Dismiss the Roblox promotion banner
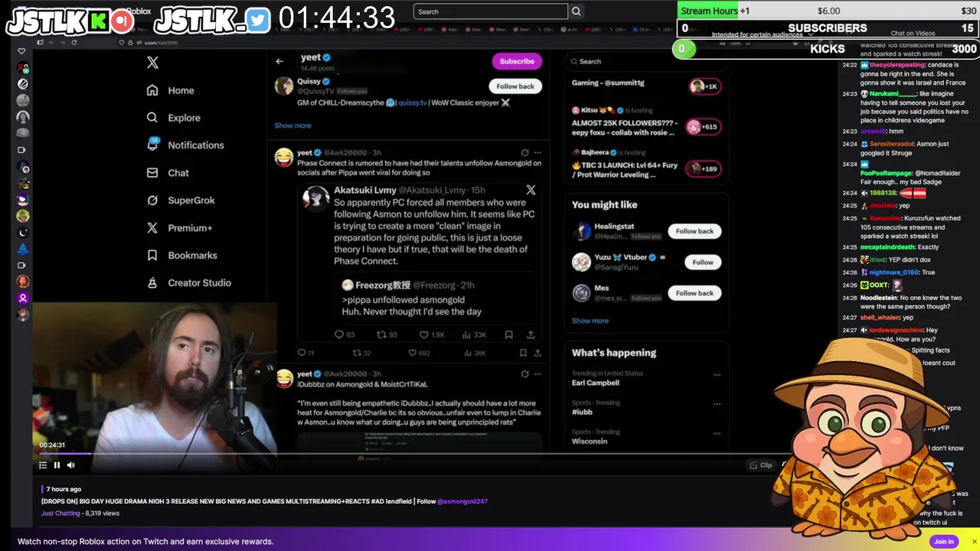 click(974, 542)
